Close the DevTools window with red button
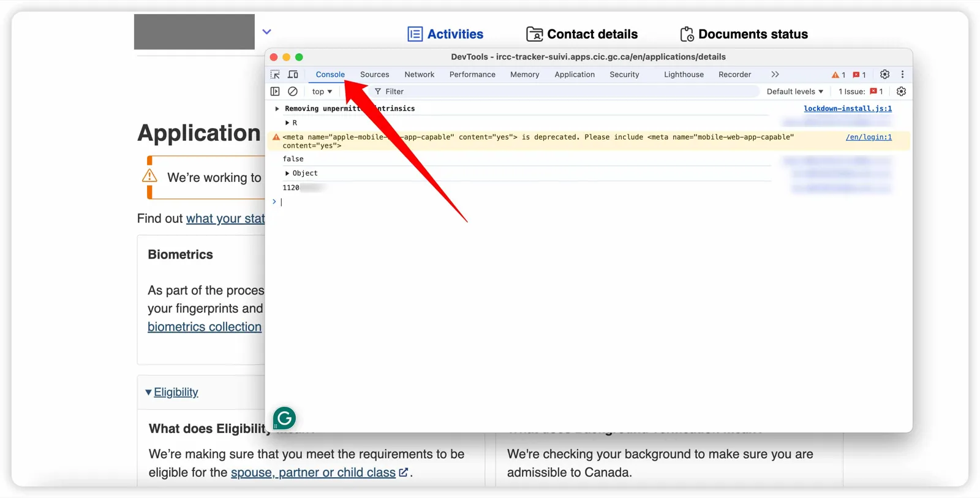The height and width of the screenshot is (498, 980). 274,57
